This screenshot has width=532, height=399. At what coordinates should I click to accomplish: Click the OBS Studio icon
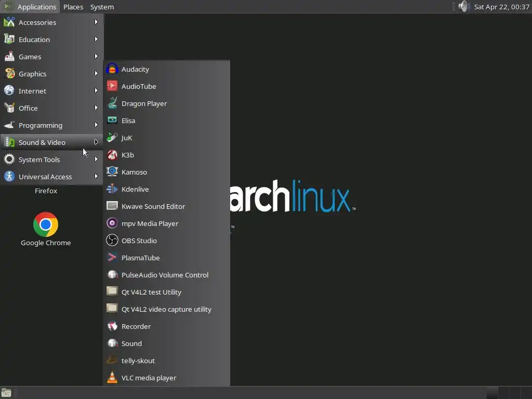tap(112, 240)
